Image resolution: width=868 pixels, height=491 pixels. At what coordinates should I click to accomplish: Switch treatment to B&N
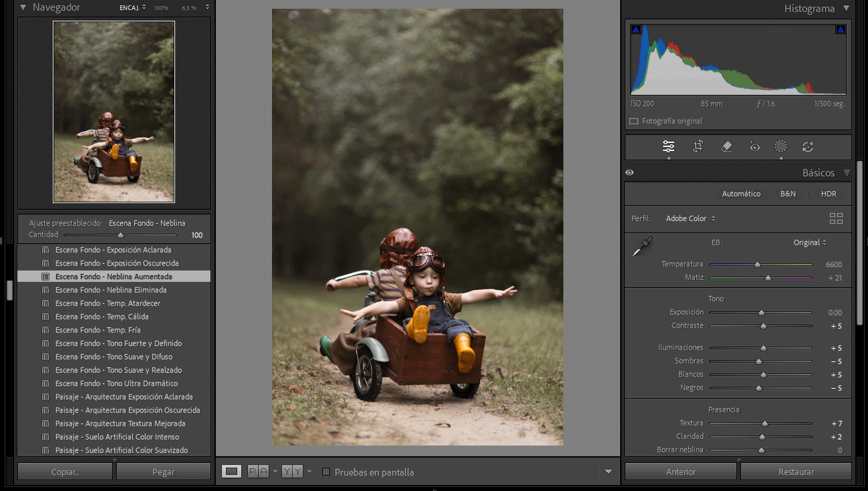[x=788, y=194]
